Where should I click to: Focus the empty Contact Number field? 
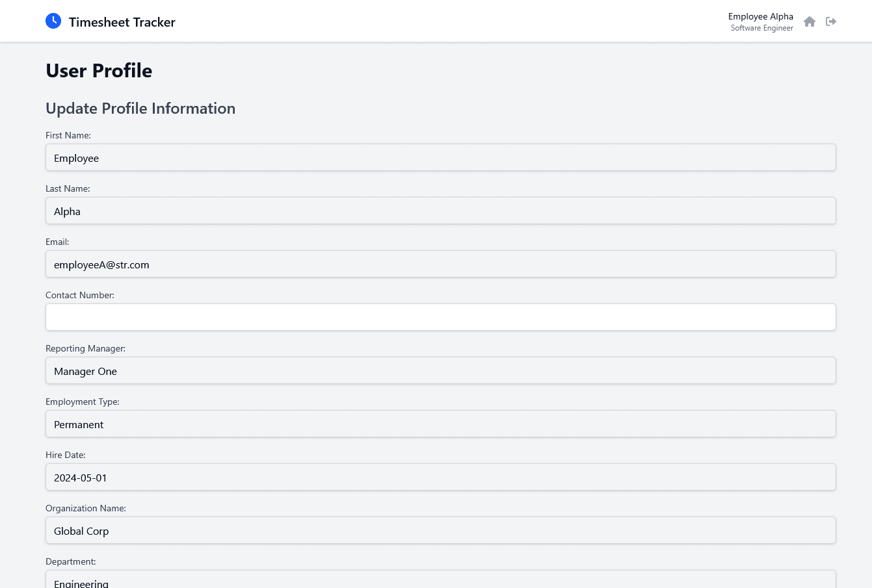[440, 317]
